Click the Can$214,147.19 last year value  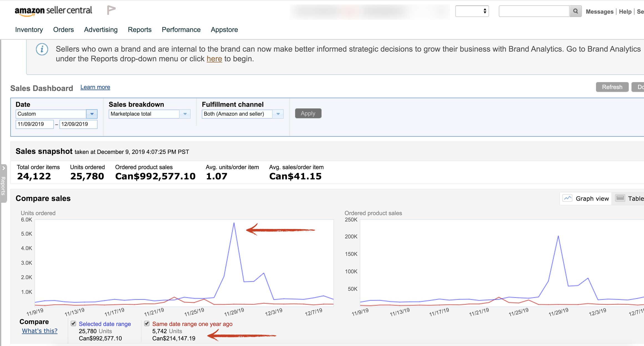174,338
